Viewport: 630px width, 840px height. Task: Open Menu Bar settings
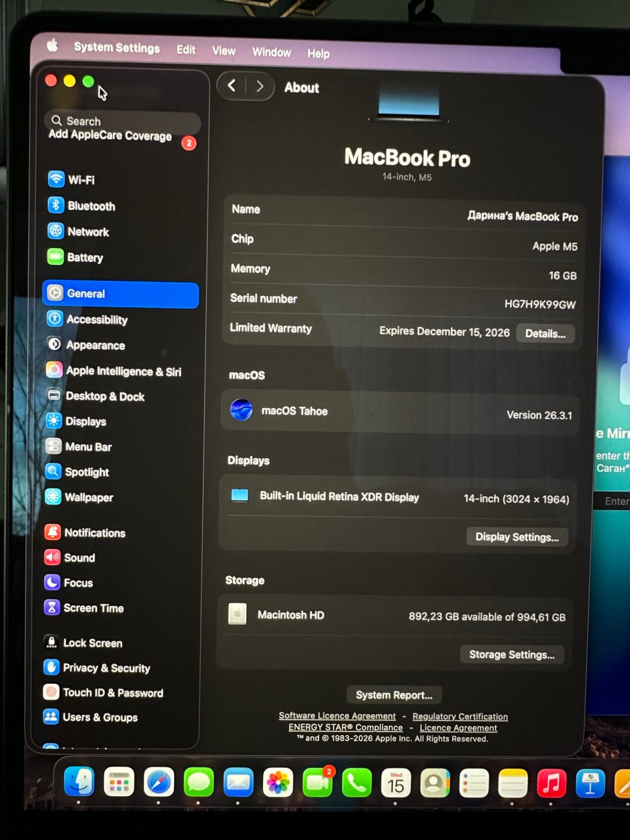(x=79, y=447)
